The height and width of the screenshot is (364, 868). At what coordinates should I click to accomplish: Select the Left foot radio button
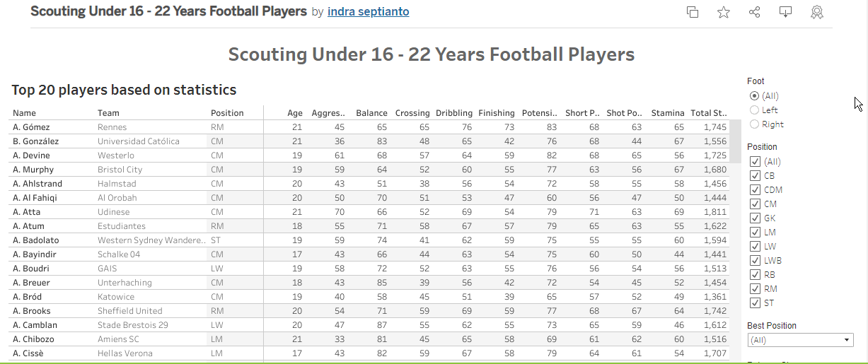coord(755,110)
